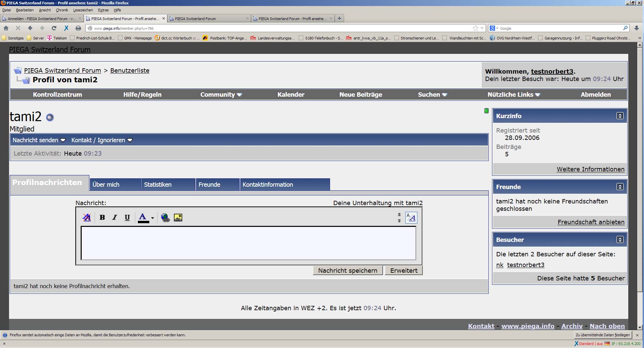Open the text color dropdown arrow
Image resolution: width=644 pixels, height=348 pixels.
(152, 218)
